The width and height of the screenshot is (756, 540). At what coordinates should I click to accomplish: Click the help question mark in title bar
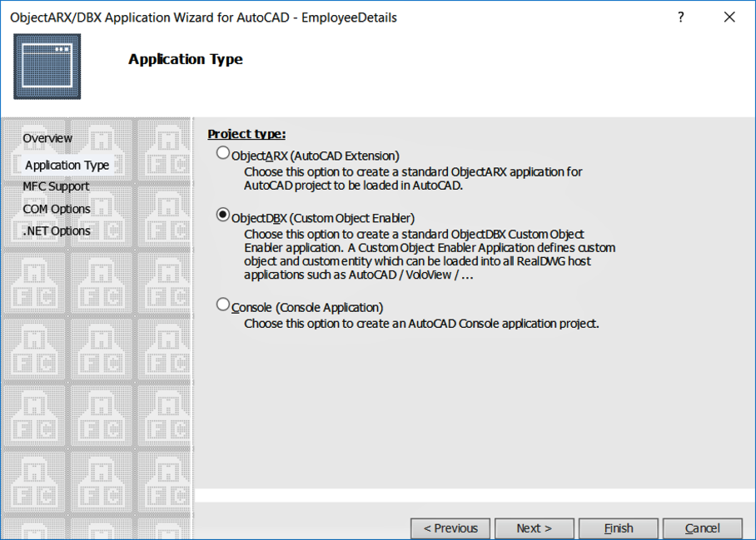pos(681,17)
